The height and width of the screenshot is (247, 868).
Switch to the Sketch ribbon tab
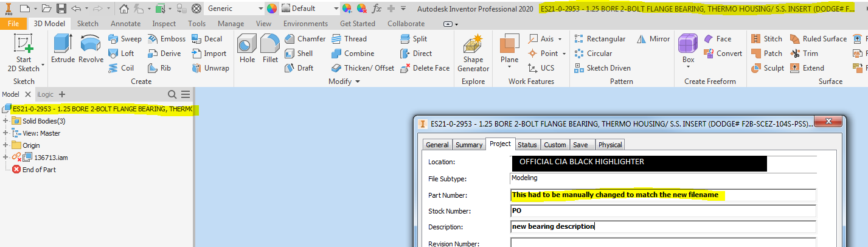[88, 24]
